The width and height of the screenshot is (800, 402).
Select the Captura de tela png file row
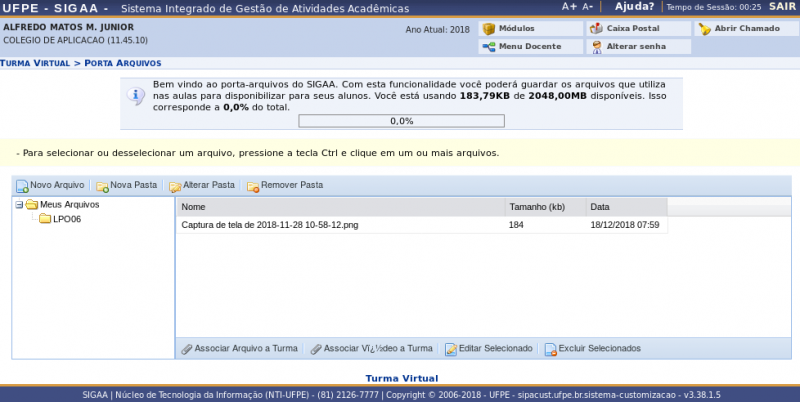click(x=421, y=225)
